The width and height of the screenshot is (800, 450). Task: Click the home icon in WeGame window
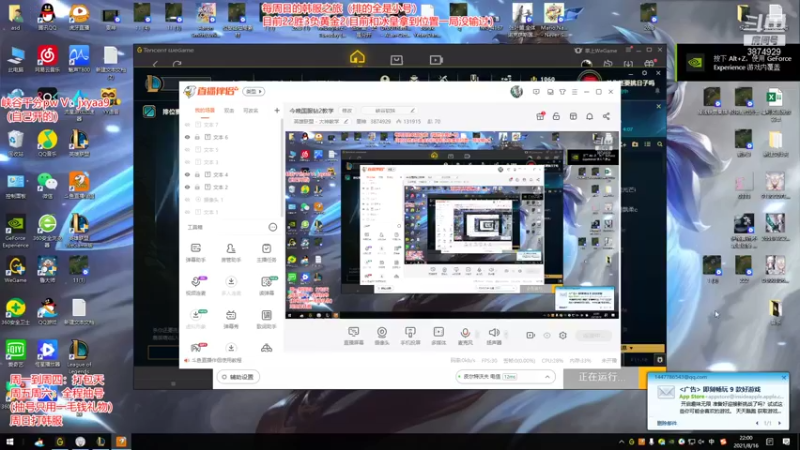click(x=357, y=58)
